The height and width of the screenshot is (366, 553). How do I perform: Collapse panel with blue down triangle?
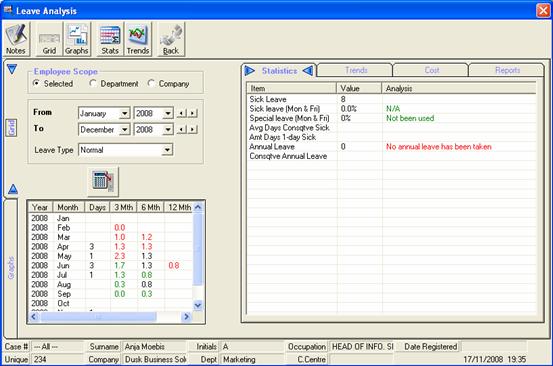[12, 69]
